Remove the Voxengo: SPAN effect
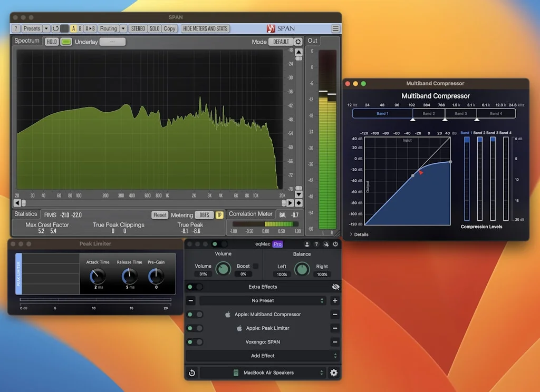The width and height of the screenshot is (540, 392). 335,342
